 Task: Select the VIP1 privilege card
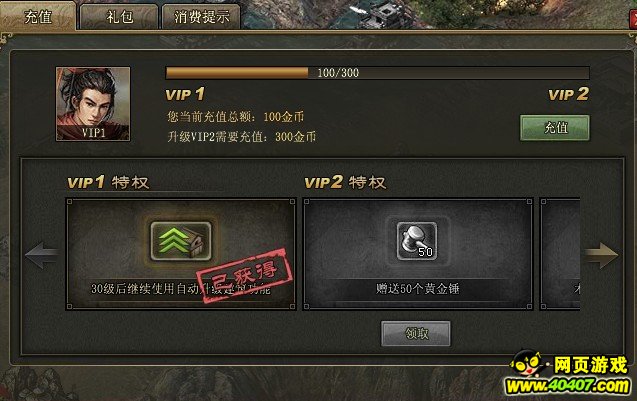181,254
